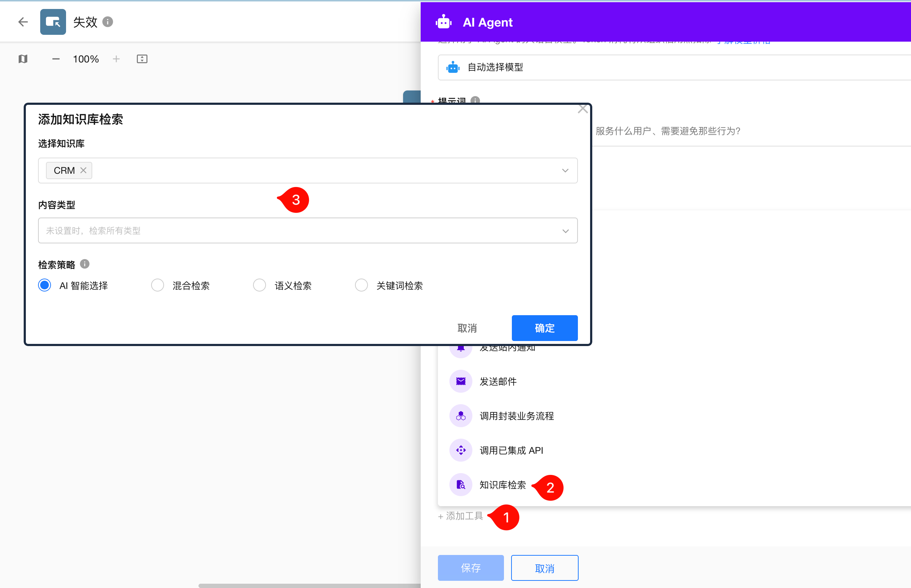Click the info icon beside 失效
911x588 pixels.
point(108,22)
